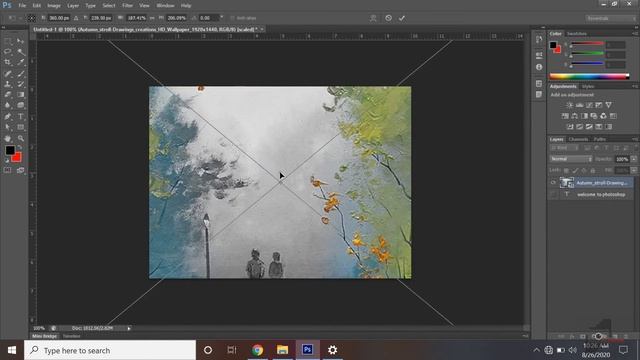
Task: Select the Horizontal Type tool
Action: [x=20, y=117]
